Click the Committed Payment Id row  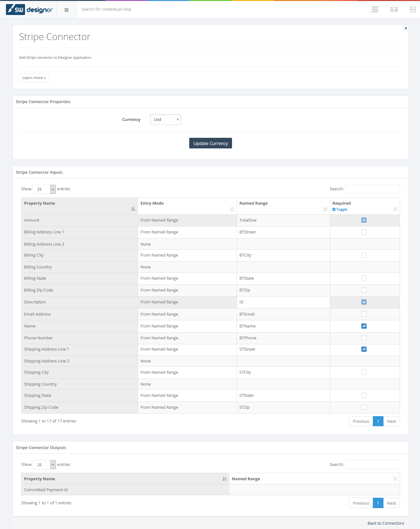210,490
